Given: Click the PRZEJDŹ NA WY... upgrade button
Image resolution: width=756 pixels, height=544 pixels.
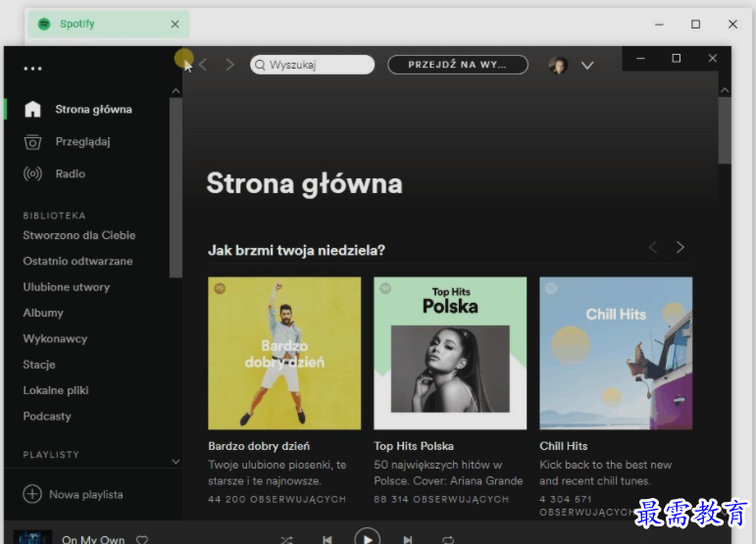Looking at the screenshot, I should point(458,65).
